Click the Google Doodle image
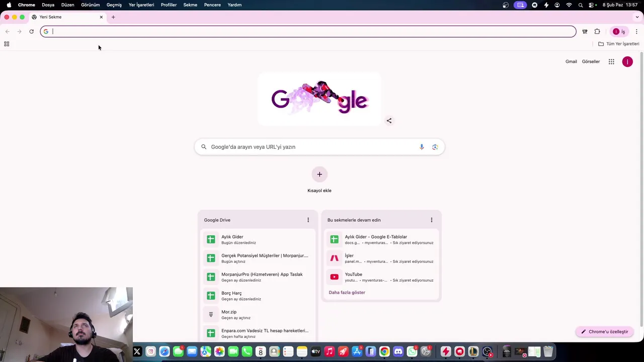Screen dimensions: 644x362 coord(319,99)
